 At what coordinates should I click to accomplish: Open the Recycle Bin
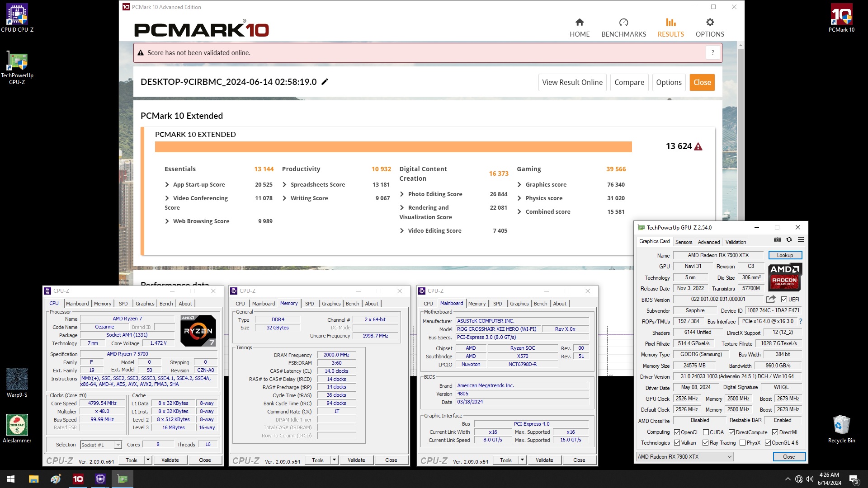coord(841,428)
